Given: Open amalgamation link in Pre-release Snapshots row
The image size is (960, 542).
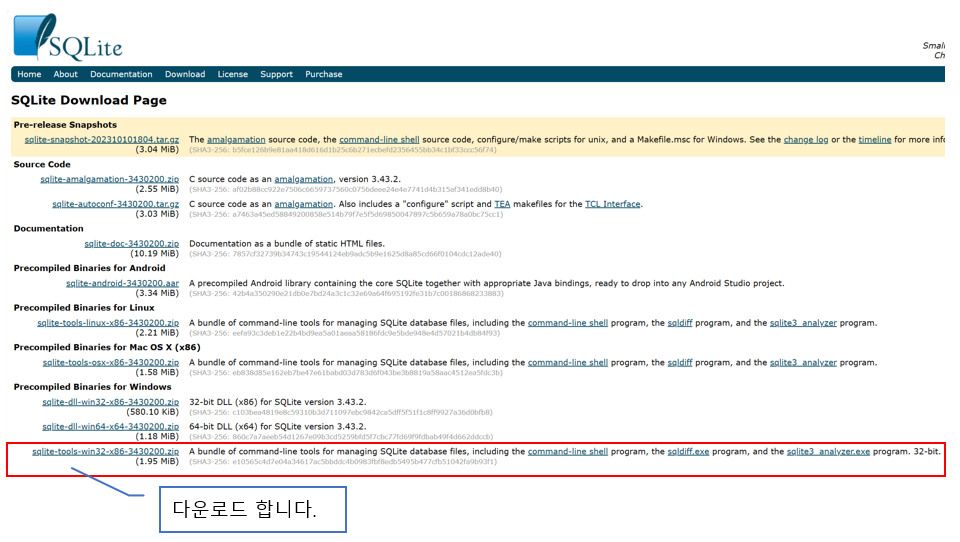Looking at the screenshot, I should [x=236, y=140].
